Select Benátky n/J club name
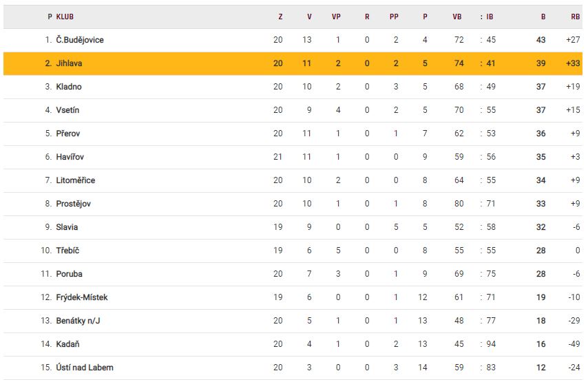The width and height of the screenshot is (588, 382). click(79, 321)
